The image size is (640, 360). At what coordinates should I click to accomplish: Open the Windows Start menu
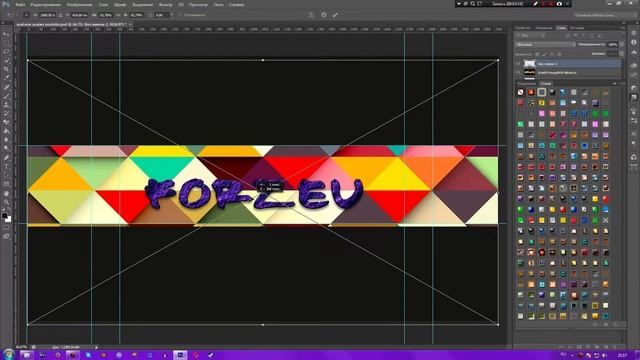(x=8, y=354)
